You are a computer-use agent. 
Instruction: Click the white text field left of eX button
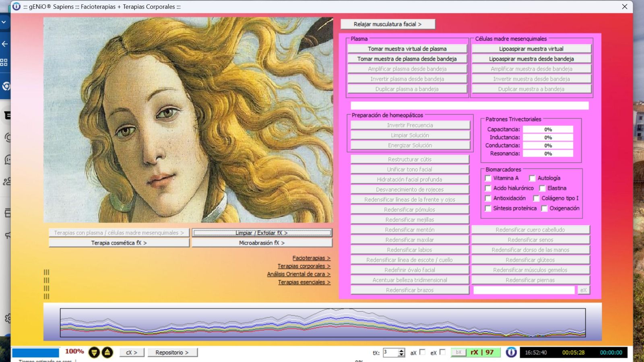click(524, 290)
